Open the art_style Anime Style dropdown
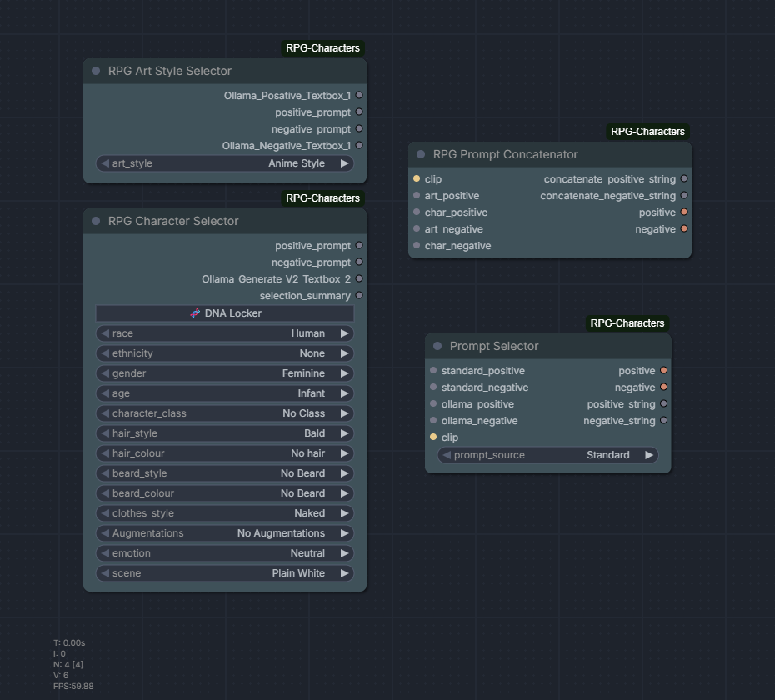The height and width of the screenshot is (700, 775). 225,163
